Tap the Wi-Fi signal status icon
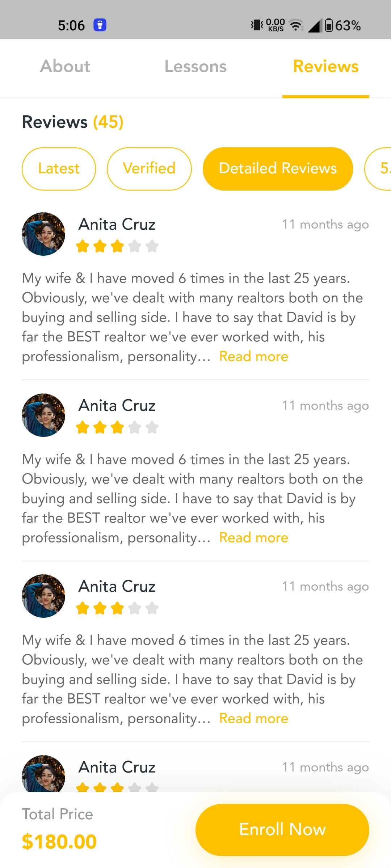Image resolution: width=391 pixels, height=868 pixels. tap(297, 25)
